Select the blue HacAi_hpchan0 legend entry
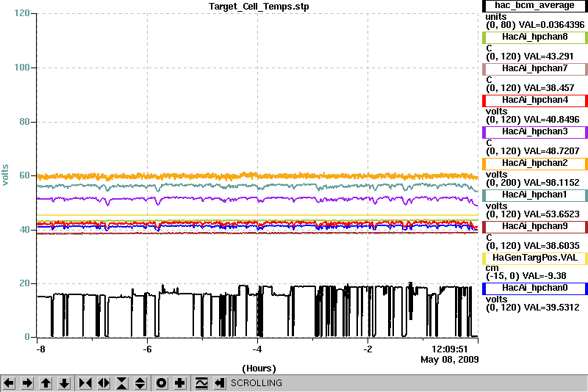The image size is (588, 392). [535, 288]
